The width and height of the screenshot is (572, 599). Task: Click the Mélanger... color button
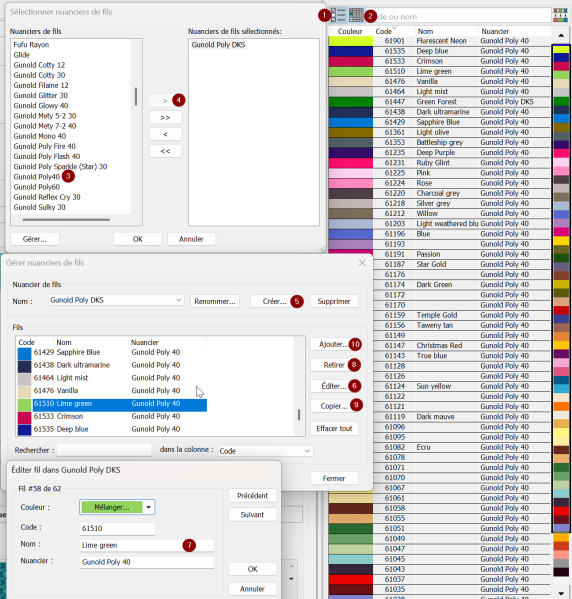click(112, 507)
